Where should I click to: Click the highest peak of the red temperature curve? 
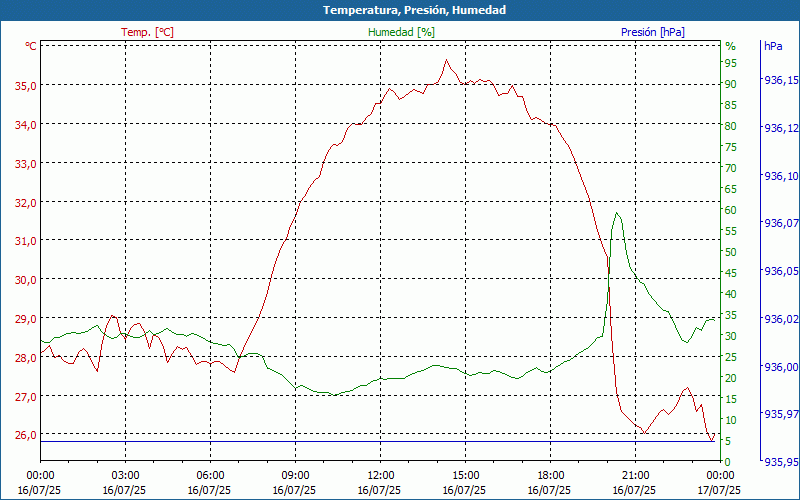point(446,60)
